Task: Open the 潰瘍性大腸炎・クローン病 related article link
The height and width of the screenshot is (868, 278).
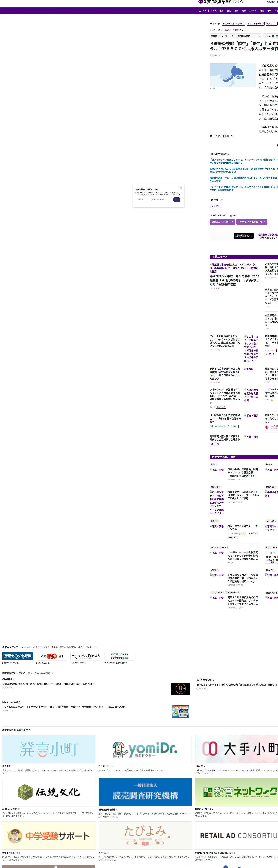Action: 244,179
